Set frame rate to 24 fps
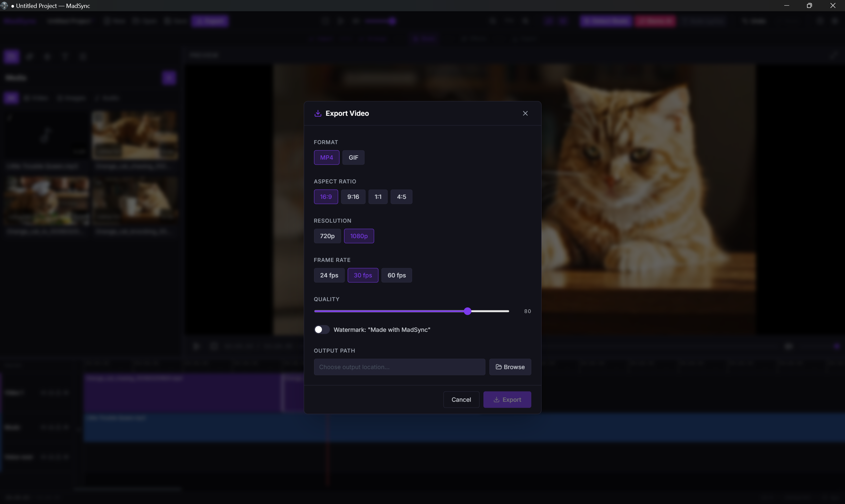The image size is (845, 504). (329, 275)
